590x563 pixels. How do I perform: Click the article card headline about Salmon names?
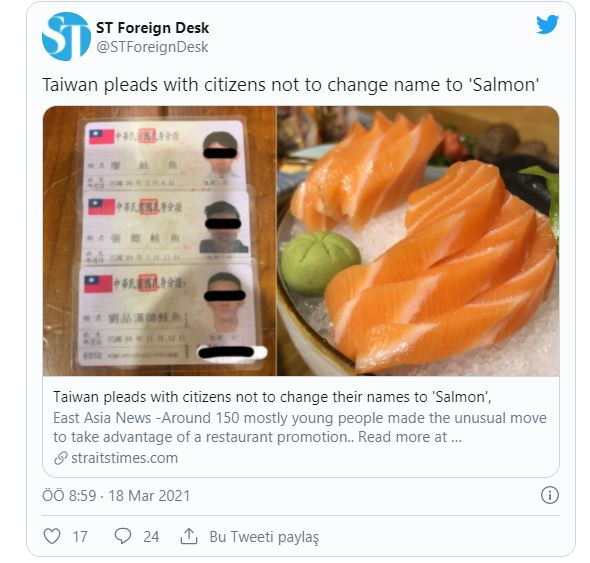[x=272, y=397]
